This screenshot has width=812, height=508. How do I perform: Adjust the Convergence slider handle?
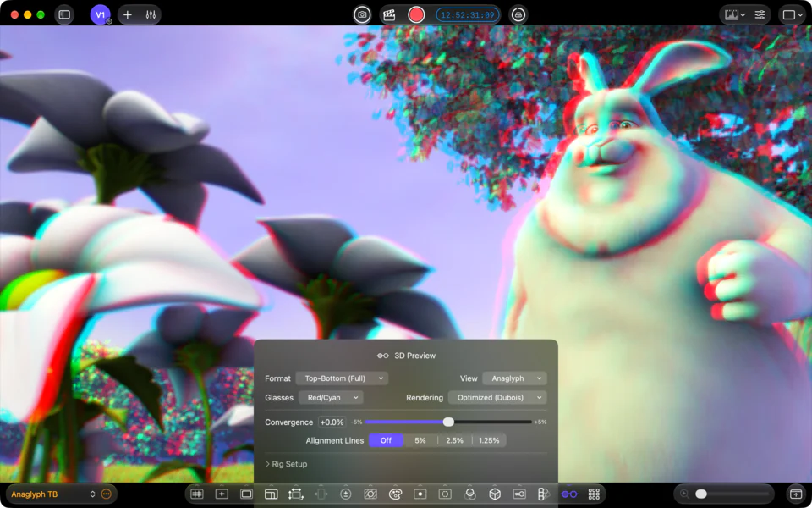click(448, 422)
